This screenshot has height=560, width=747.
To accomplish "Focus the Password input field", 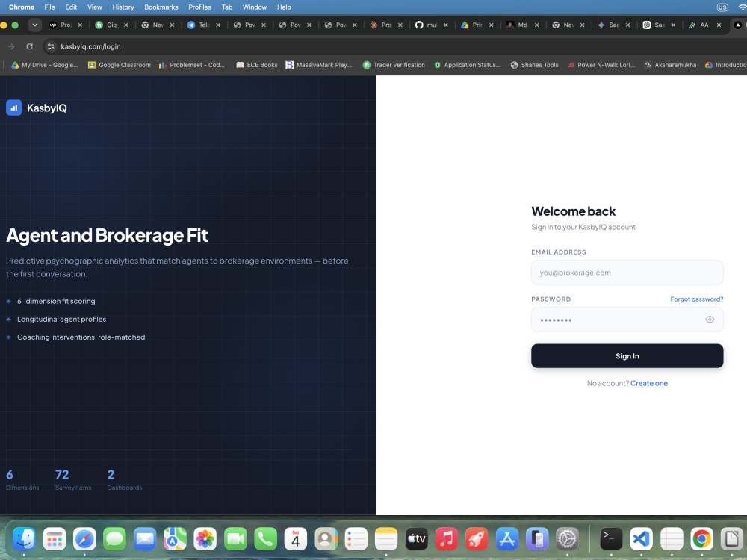I will [x=627, y=320].
